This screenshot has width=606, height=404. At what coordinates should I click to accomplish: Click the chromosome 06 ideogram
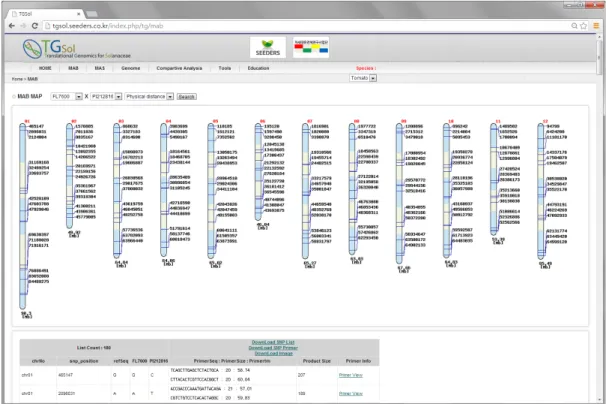point(258,172)
